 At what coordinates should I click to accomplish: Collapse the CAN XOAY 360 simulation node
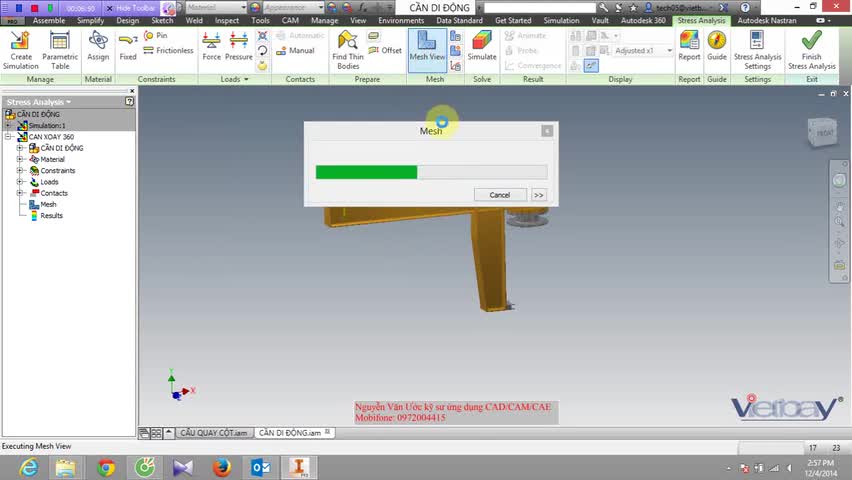(x=8, y=137)
